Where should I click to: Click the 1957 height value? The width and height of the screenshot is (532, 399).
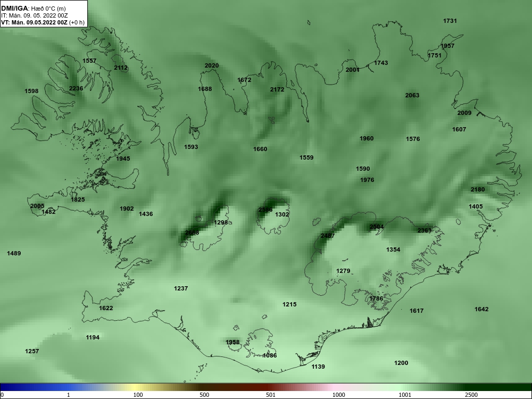tap(447, 46)
